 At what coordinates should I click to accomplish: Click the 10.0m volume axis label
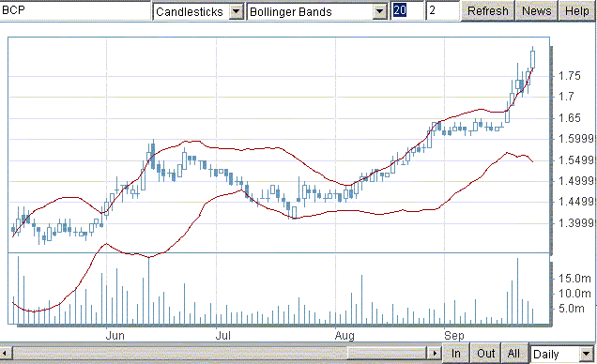click(574, 294)
